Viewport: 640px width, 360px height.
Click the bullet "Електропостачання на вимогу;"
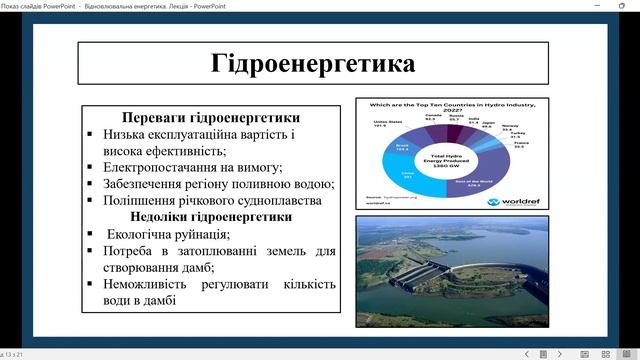(x=193, y=167)
